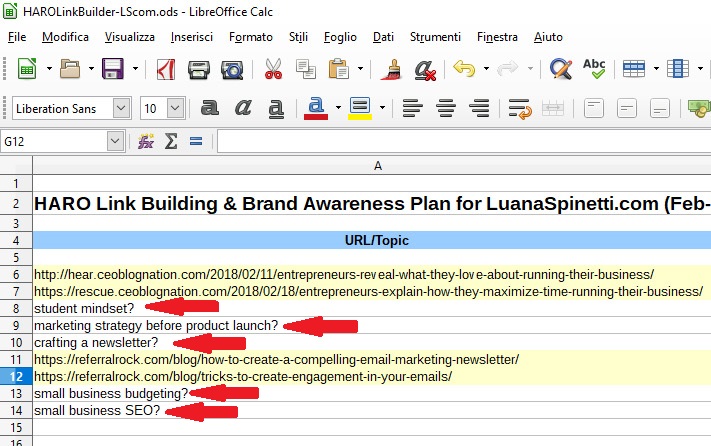
Task: Open the Formato menu
Action: (250, 37)
